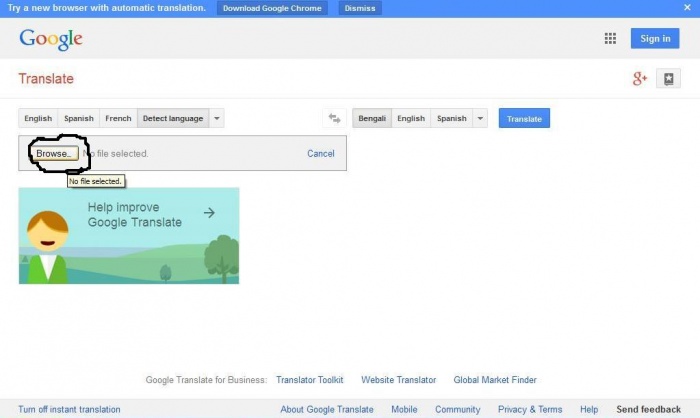
Task: Open Mobile footer link
Action: (x=404, y=410)
